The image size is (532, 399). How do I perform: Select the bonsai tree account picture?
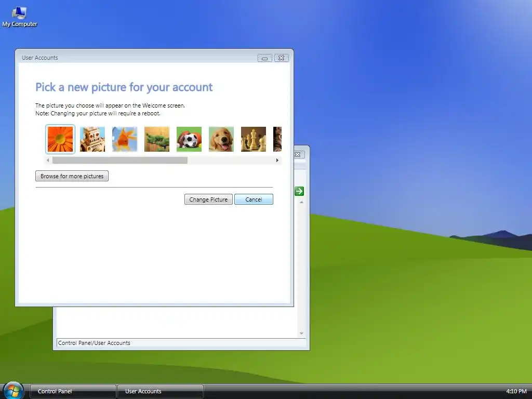(x=157, y=139)
